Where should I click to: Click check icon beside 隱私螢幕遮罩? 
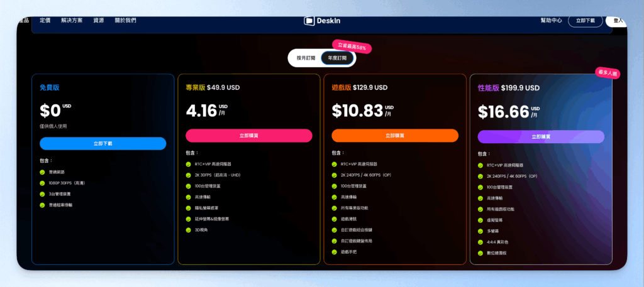click(x=189, y=208)
